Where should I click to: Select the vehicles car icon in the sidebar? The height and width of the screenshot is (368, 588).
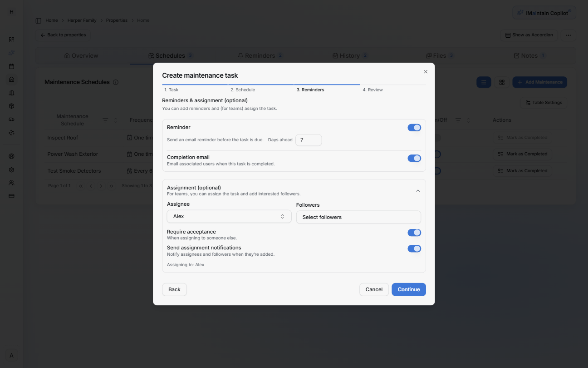(11, 119)
